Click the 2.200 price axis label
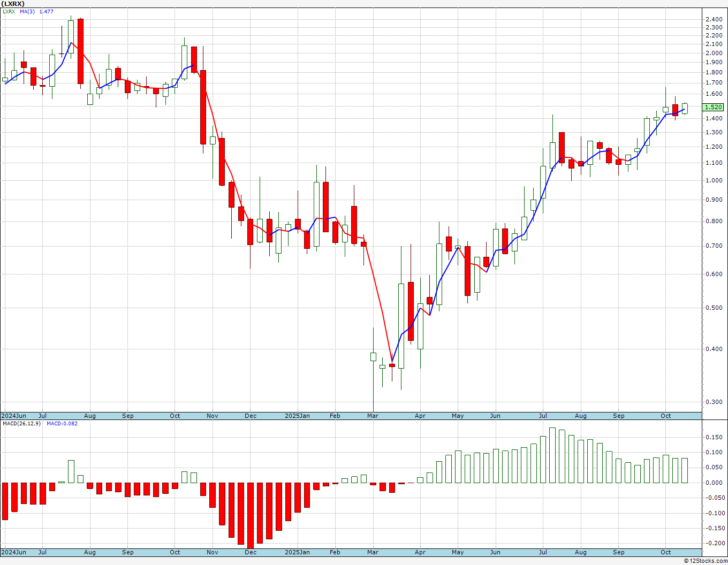Image resolution: width=728 pixels, height=565 pixels. click(714, 35)
